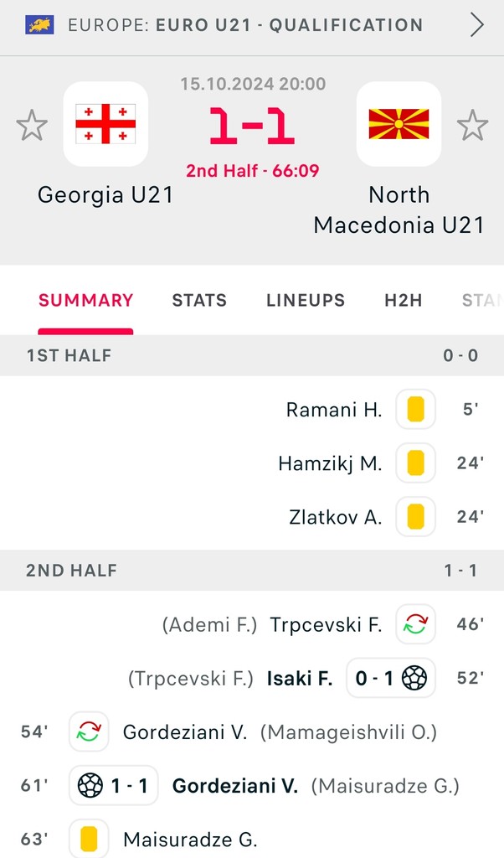Tap Hamzikj M. yellow card icon

tap(416, 463)
